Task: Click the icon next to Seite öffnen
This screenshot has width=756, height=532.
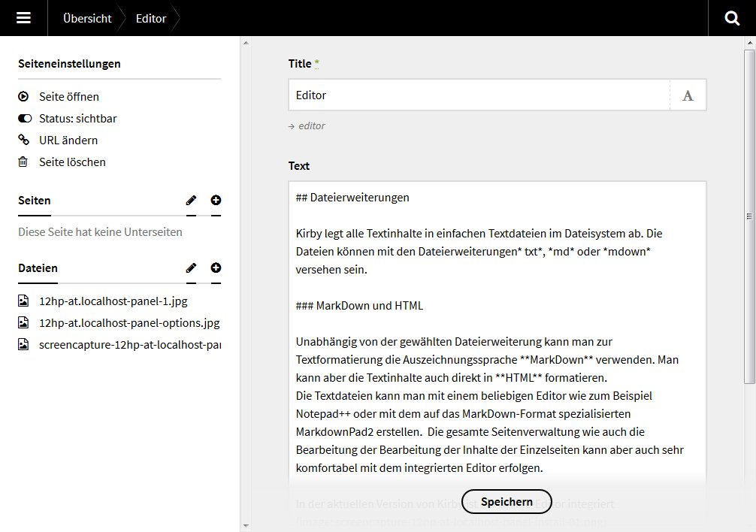Action: tap(23, 96)
